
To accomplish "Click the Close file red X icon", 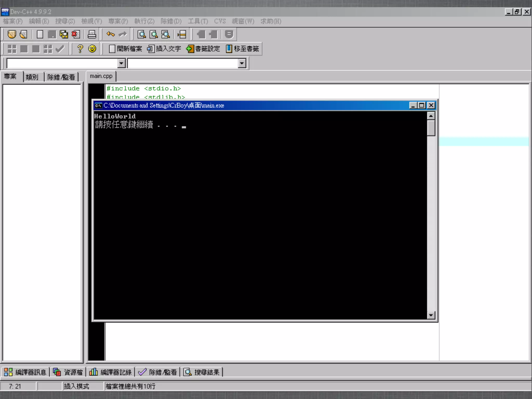I will (76, 34).
